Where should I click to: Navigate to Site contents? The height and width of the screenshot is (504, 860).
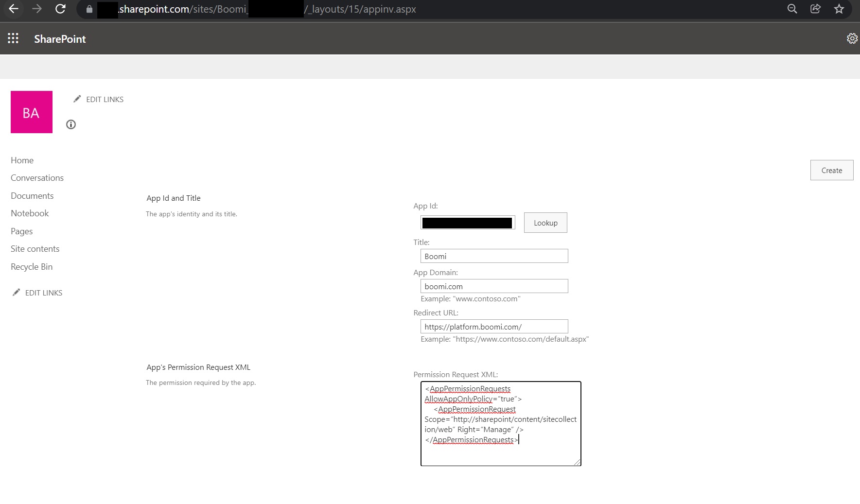(x=35, y=248)
